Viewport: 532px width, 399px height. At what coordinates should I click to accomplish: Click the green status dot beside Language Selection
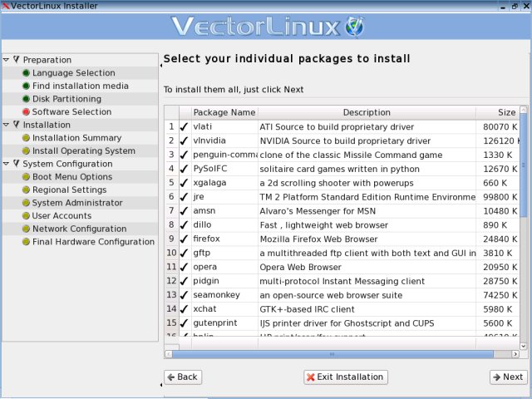tap(26, 73)
